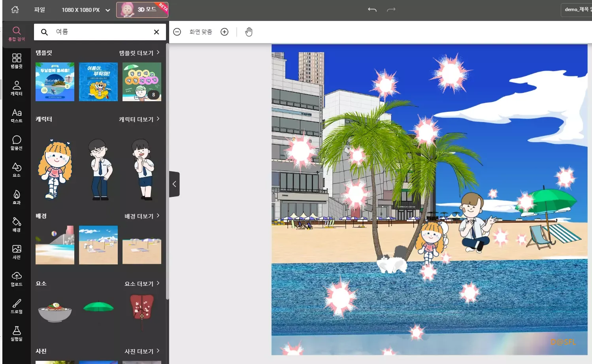Add the short-haired schoolgirl character
Image resolution: width=592 pixels, height=364 pixels.
click(x=142, y=169)
